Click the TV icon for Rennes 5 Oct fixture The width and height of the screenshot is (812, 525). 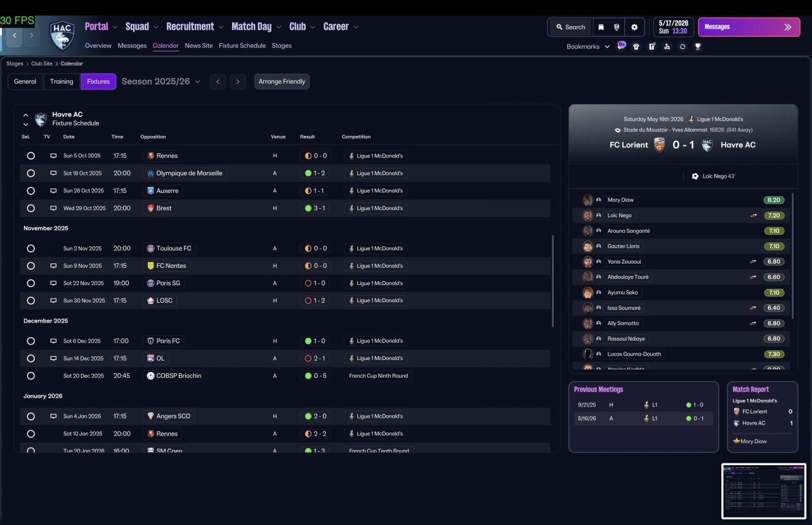pyautogui.click(x=53, y=156)
